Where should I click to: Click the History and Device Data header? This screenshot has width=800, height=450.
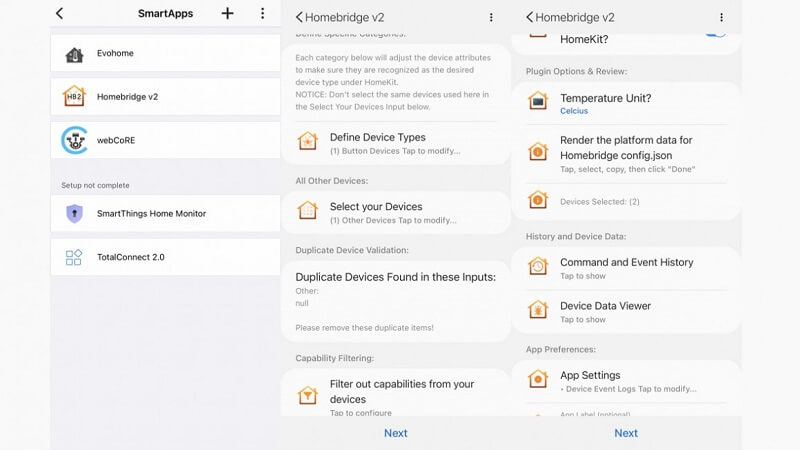(576, 237)
